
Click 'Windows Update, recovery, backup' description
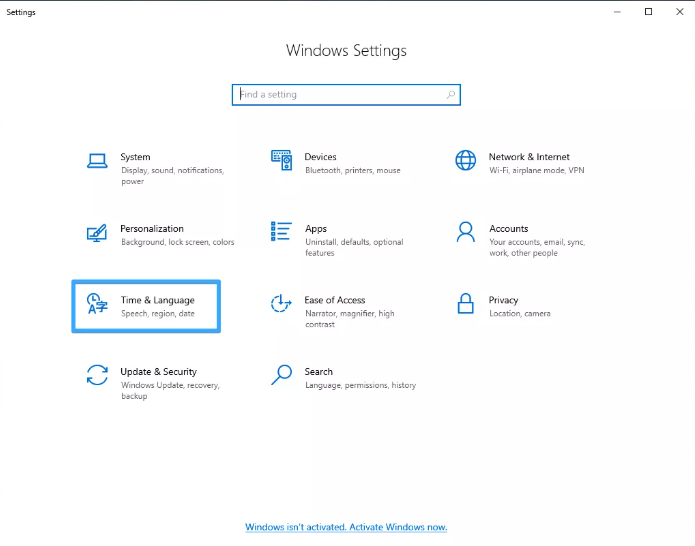pyautogui.click(x=170, y=390)
